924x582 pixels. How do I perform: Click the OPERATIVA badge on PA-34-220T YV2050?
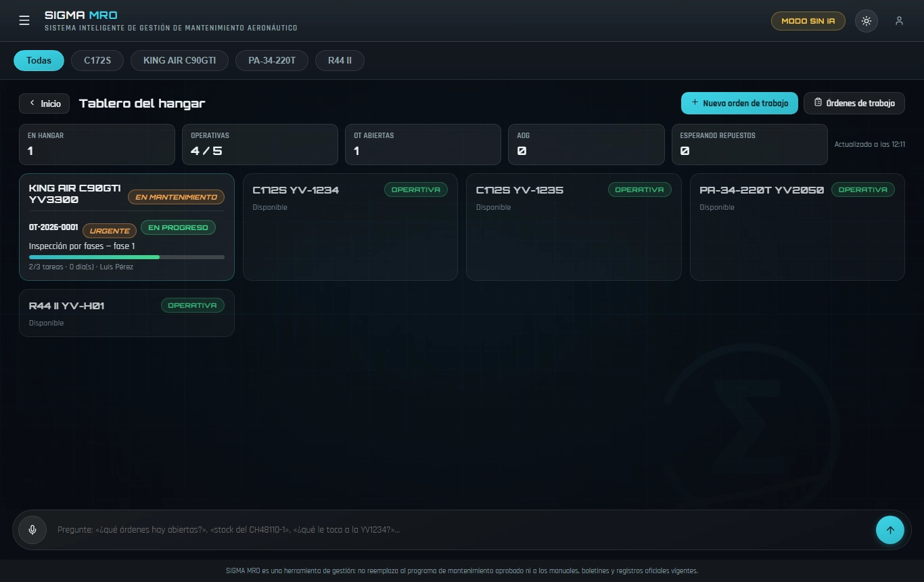tap(863, 189)
